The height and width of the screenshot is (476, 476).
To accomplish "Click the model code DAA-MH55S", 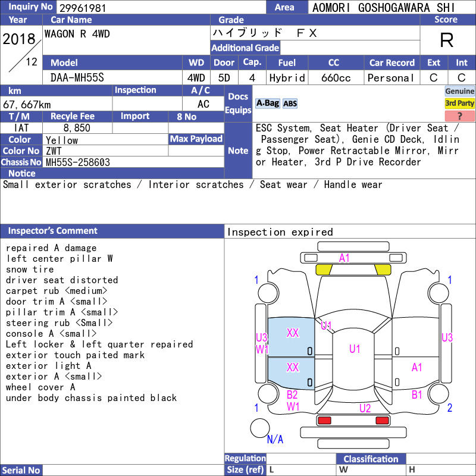I will click(x=77, y=78).
